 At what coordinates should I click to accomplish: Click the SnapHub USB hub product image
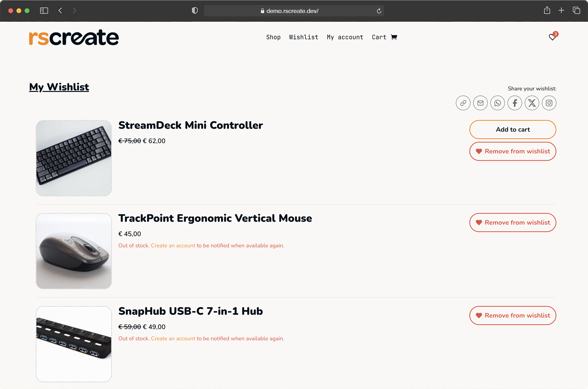click(x=74, y=344)
